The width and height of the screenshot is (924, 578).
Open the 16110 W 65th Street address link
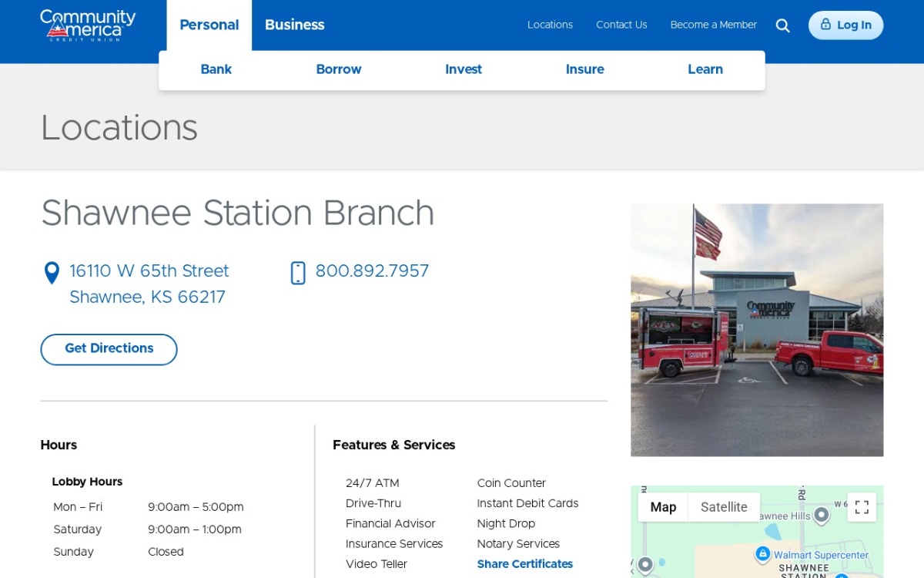[x=149, y=284]
